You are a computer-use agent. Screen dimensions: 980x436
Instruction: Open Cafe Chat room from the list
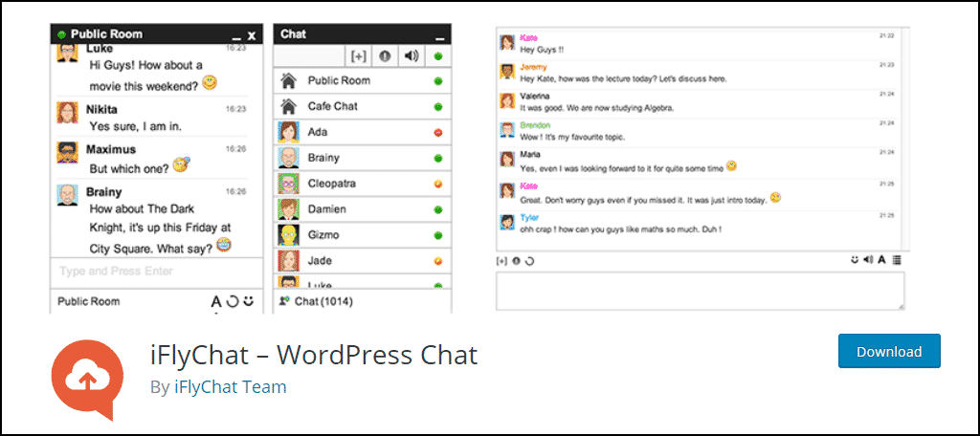(363, 106)
